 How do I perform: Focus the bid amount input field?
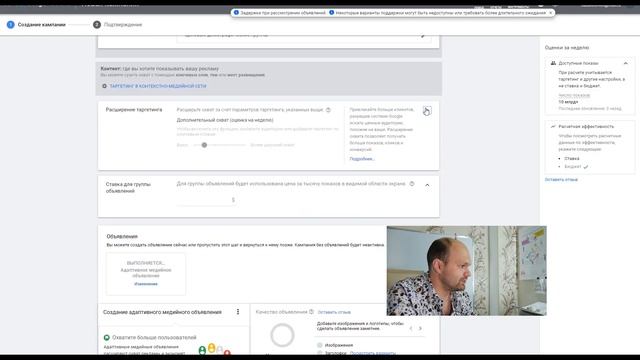[206, 200]
